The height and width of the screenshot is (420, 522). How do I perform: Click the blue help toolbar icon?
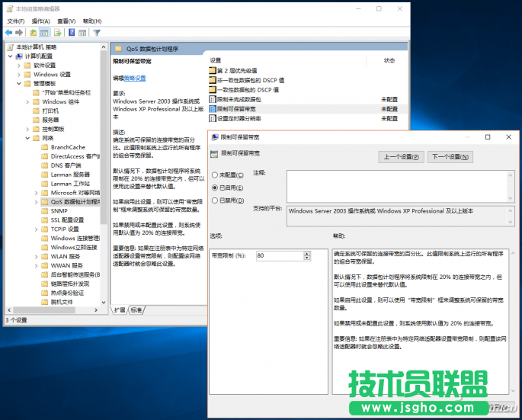click(x=71, y=33)
